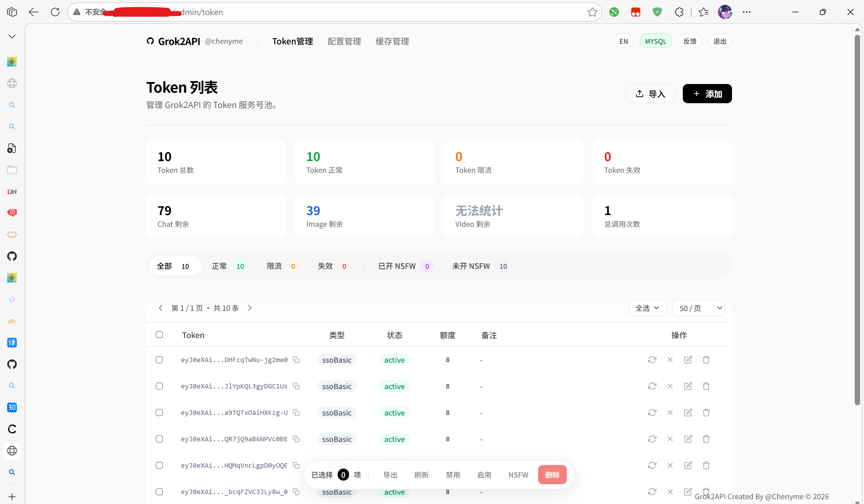This screenshot has height=504, width=864.
Task: Go to previous page of tokens
Action: [160, 308]
